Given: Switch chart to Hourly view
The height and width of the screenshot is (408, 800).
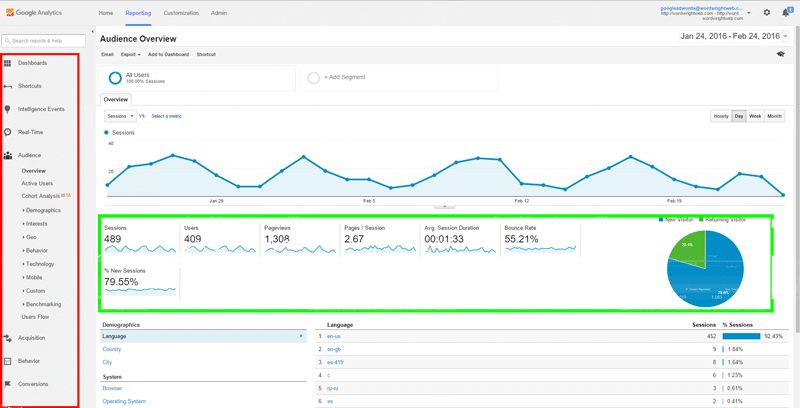Looking at the screenshot, I should 721,116.
